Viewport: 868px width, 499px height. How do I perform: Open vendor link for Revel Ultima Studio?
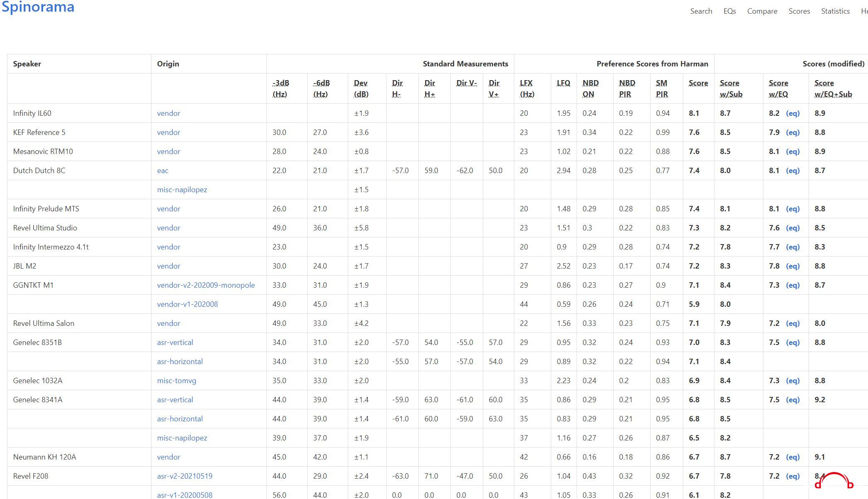pyautogui.click(x=169, y=228)
